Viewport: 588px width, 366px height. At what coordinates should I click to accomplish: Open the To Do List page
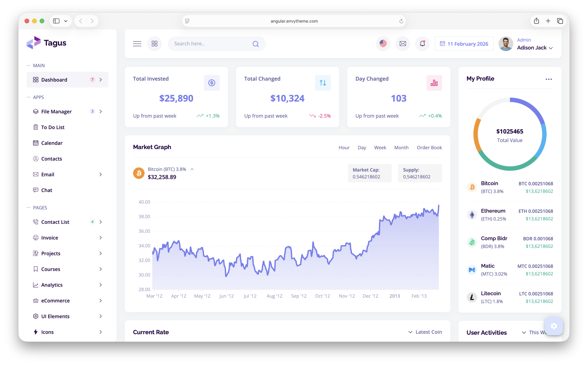(53, 127)
